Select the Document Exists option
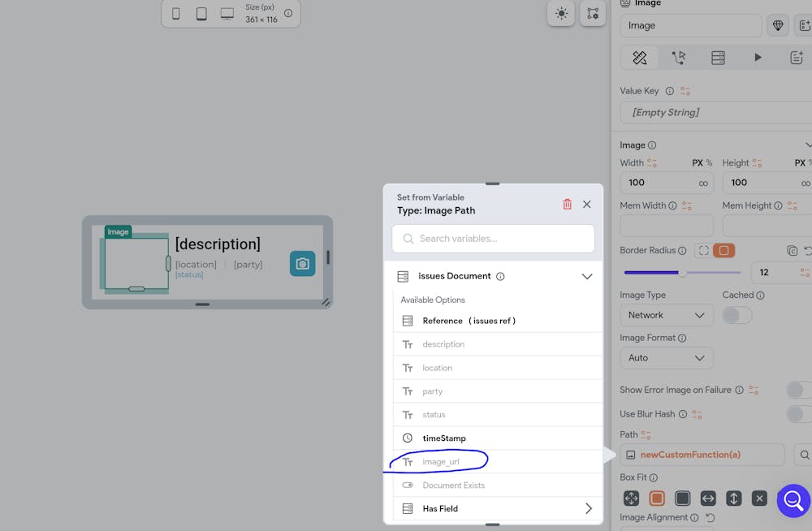Viewport: 812px width, 531px height. (498, 486)
